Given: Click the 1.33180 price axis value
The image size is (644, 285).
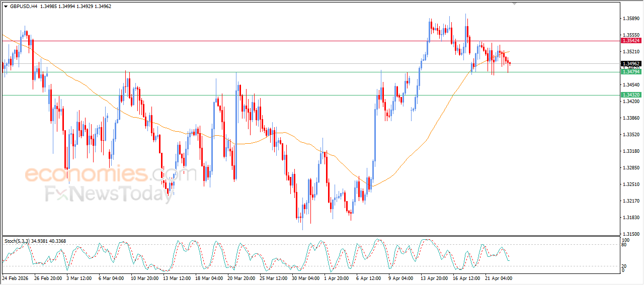Looking at the screenshot, I should pos(631,151).
